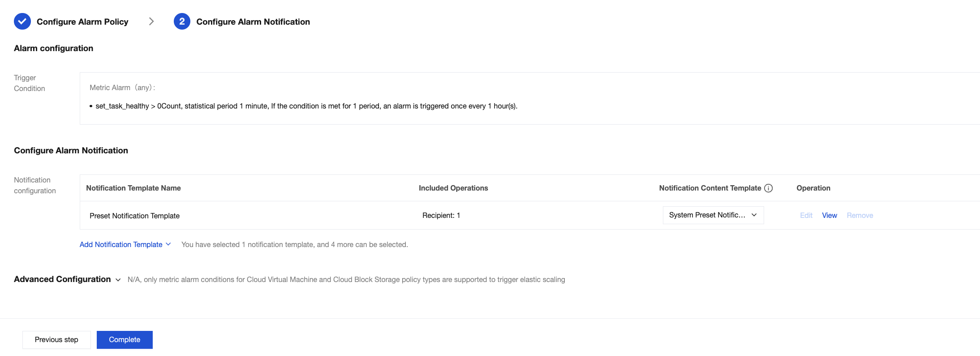The image size is (980, 356).
Task: Click the Notification Content Template info icon
Action: click(x=769, y=188)
